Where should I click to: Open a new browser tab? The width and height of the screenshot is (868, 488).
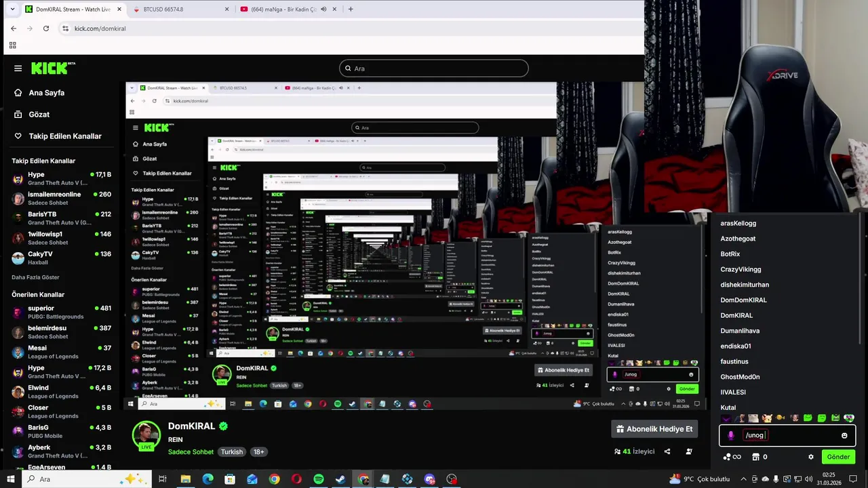(x=351, y=9)
